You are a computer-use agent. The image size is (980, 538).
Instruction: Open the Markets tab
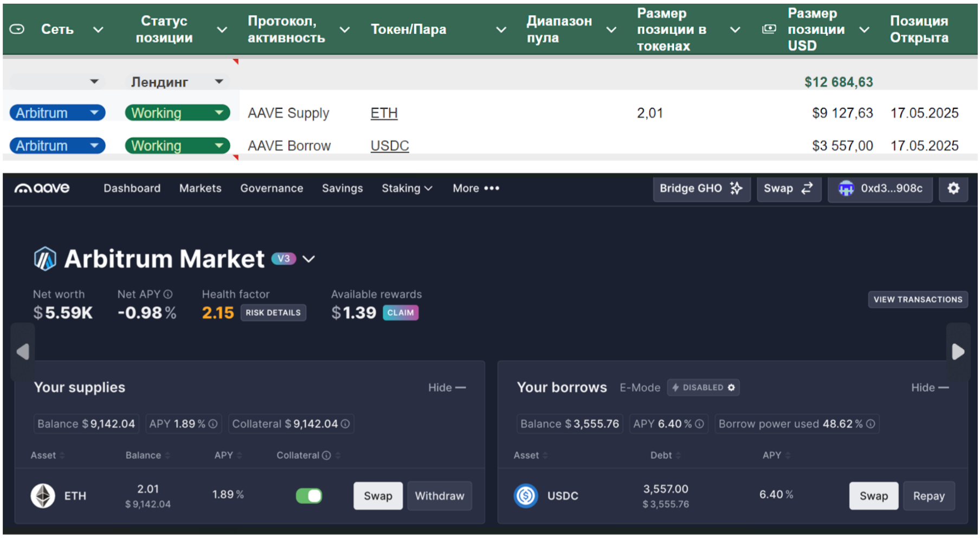[200, 188]
